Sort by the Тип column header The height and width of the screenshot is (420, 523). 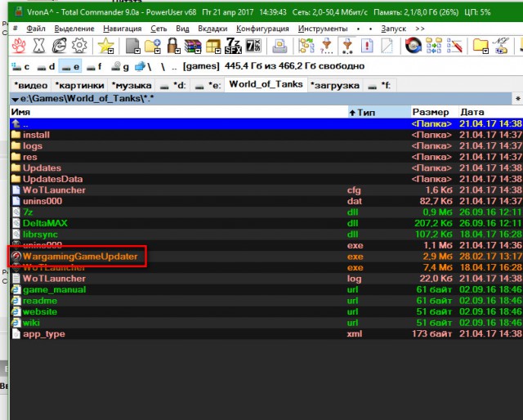(x=379, y=112)
